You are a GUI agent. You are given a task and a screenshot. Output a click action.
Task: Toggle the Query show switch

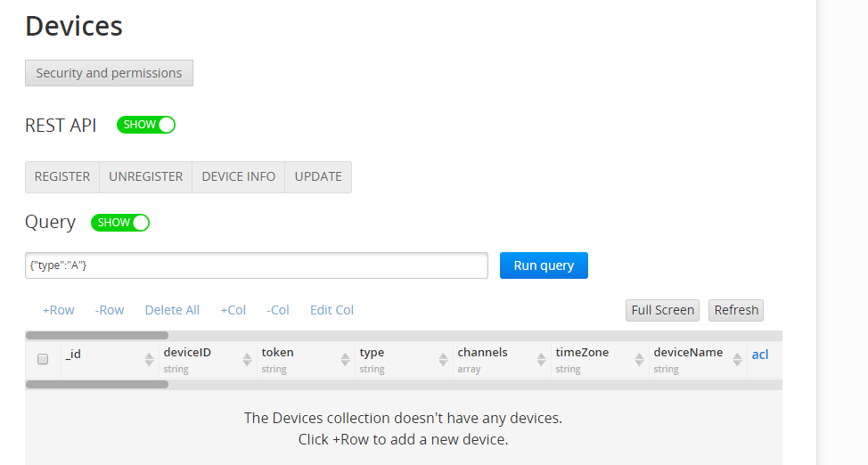120,223
